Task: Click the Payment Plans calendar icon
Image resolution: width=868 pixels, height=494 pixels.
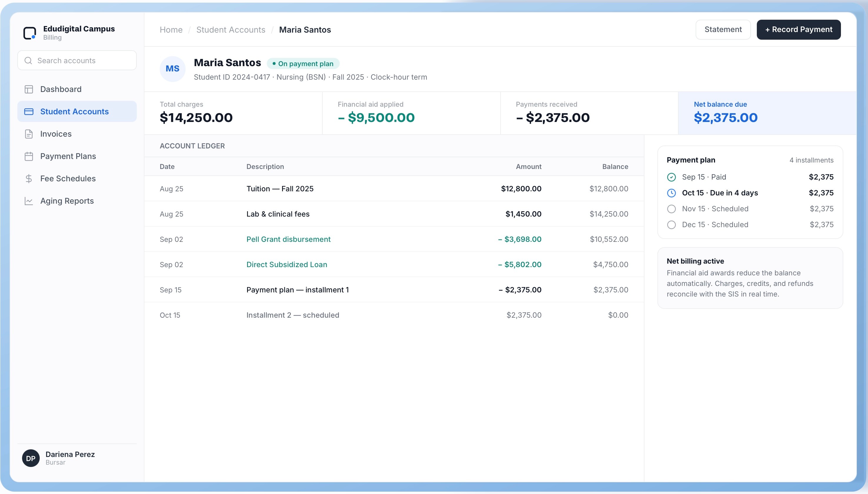Action: (x=29, y=156)
